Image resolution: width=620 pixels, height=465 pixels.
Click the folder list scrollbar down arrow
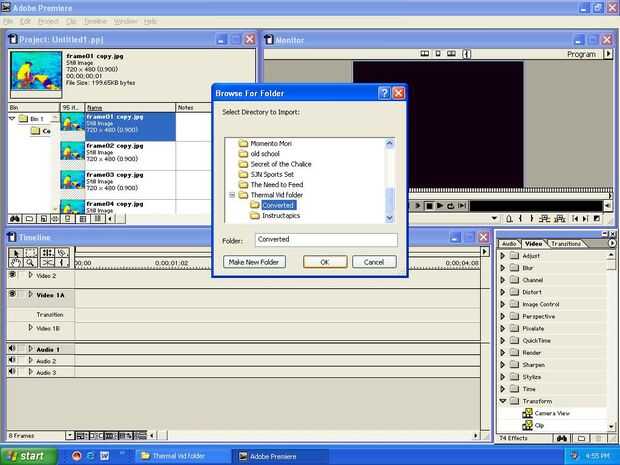[x=389, y=218]
